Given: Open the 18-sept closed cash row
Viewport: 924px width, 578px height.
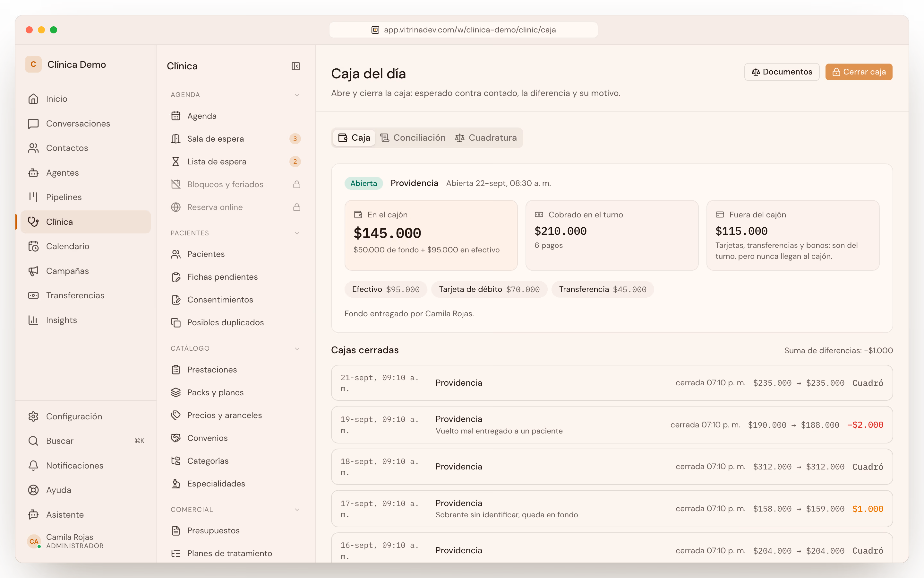Looking at the screenshot, I should tap(612, 467).
